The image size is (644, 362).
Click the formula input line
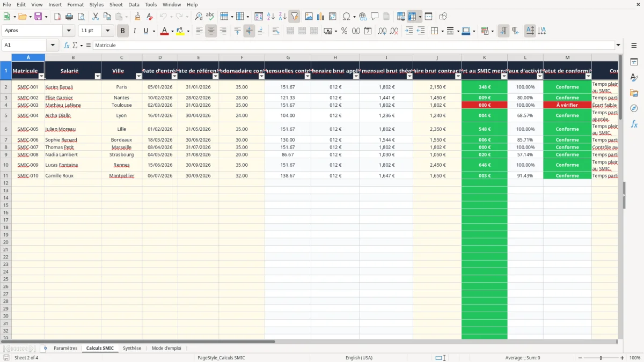pos(354,46)
